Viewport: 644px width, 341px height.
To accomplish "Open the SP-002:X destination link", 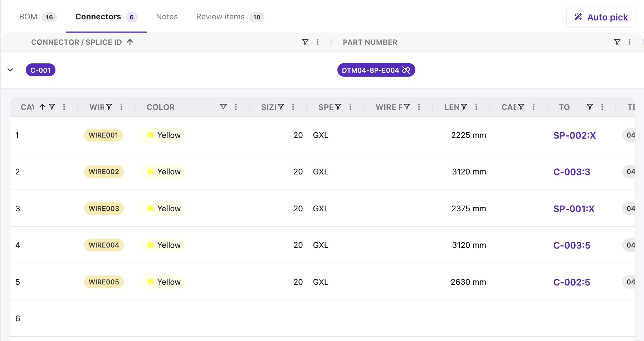I will (575, 135).
